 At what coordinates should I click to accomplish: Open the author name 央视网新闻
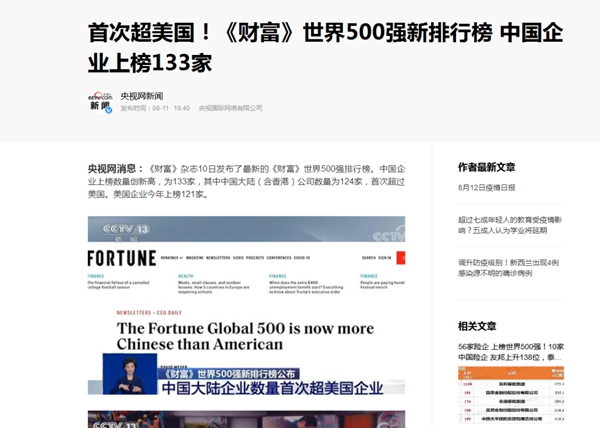pyautogui.click(x=142, y=96)
